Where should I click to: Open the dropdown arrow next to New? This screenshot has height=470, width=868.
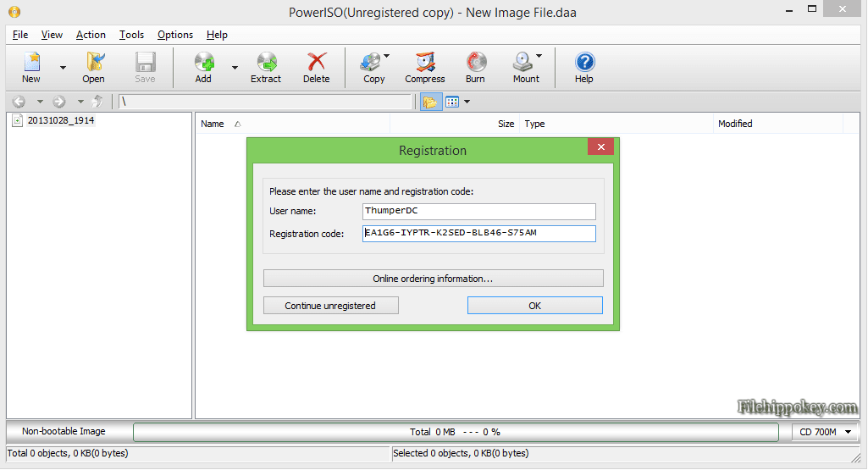63,68
